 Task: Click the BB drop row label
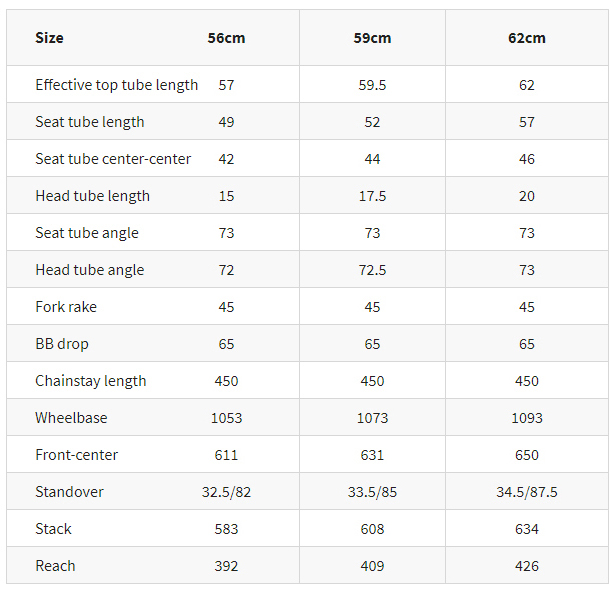[62, 344]
